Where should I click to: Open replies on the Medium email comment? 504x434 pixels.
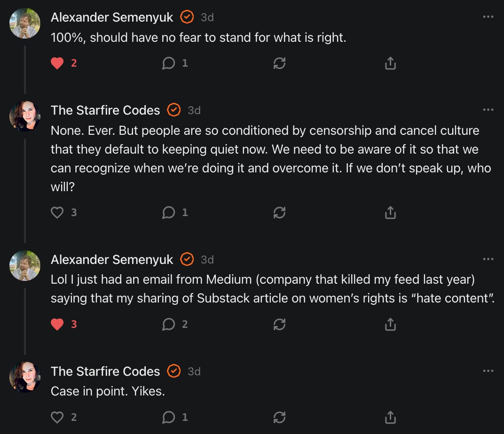(168, 324)
